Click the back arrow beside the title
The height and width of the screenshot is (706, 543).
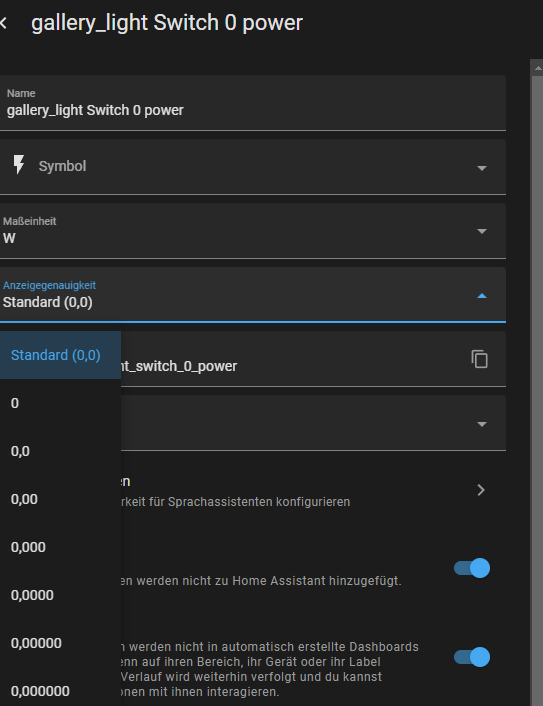[4, 23]
